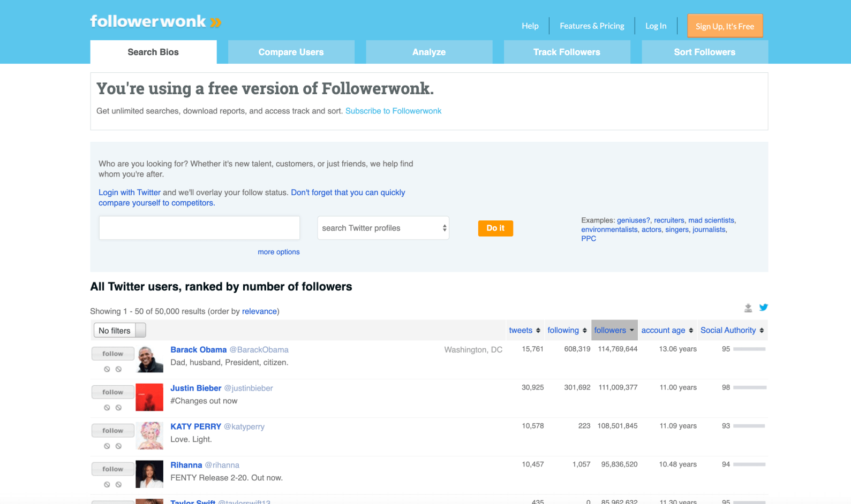Open the KATY PERRY name link
This screenshot has height=504, width=851.
click(x=195, y=427)
